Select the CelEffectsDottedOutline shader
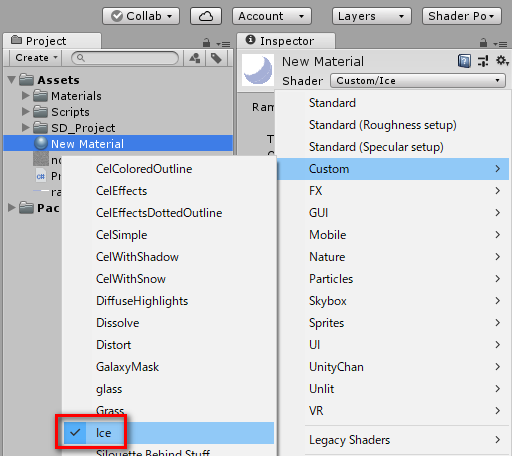The width and height of the screenshot is (512, 456). (169, 213)
